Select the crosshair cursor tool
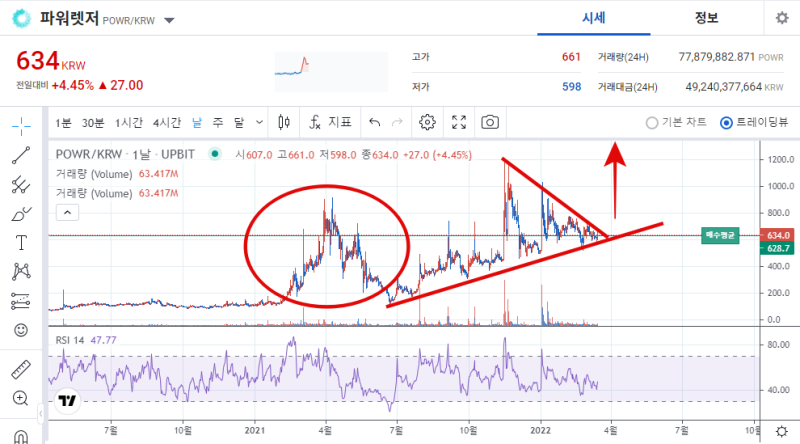Viewport: 800px width, 444px height. (x=21, y=126)
